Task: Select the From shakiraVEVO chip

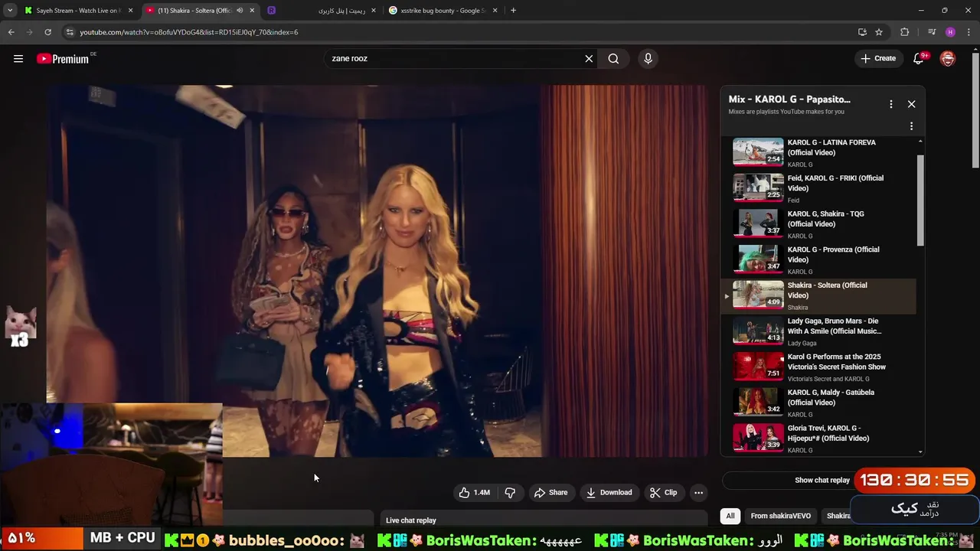Action: tap(780, 516)
